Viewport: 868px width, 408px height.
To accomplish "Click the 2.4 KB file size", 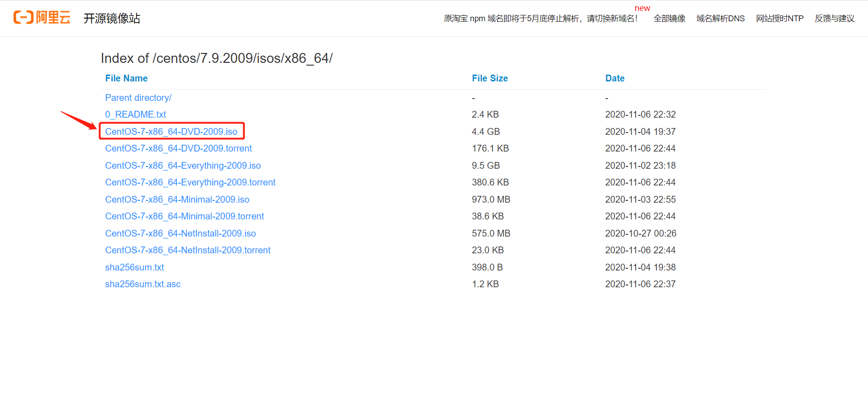I will coord(486,114).
